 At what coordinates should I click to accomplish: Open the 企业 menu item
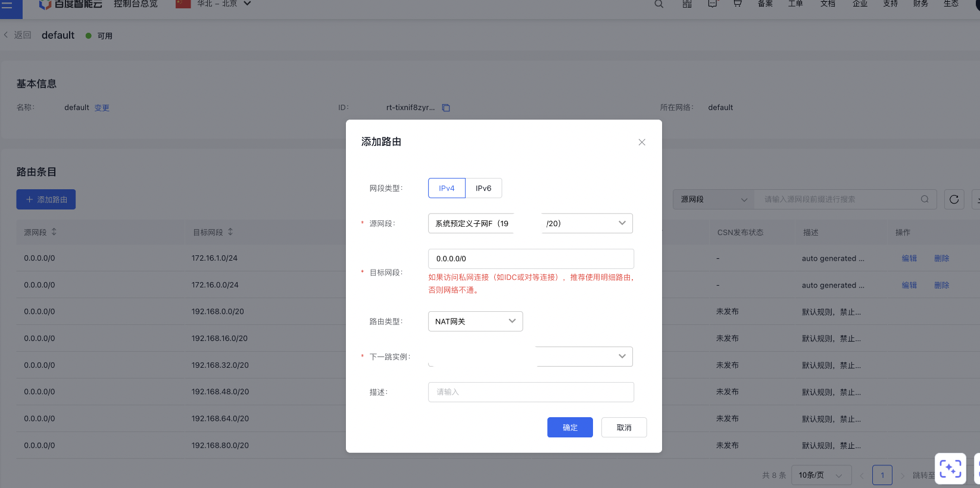[860, 4]
